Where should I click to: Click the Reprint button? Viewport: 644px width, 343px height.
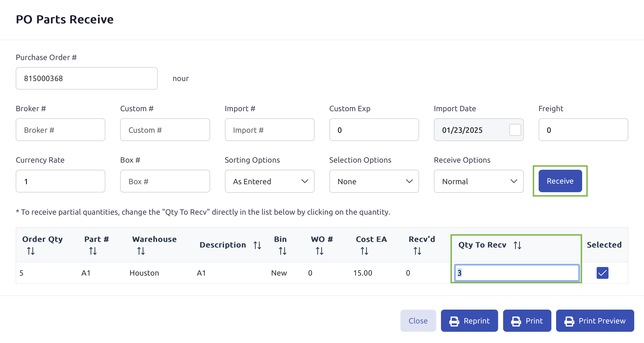pos(469,321)
